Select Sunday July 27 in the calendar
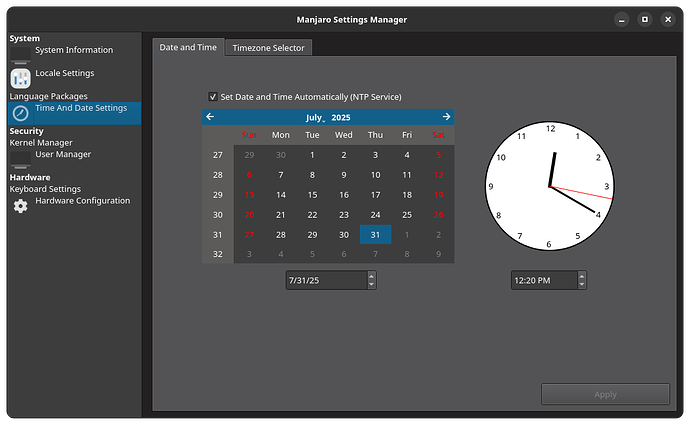Image resolution: width=690 pixels, height=424 pixels. click(249, 234)
